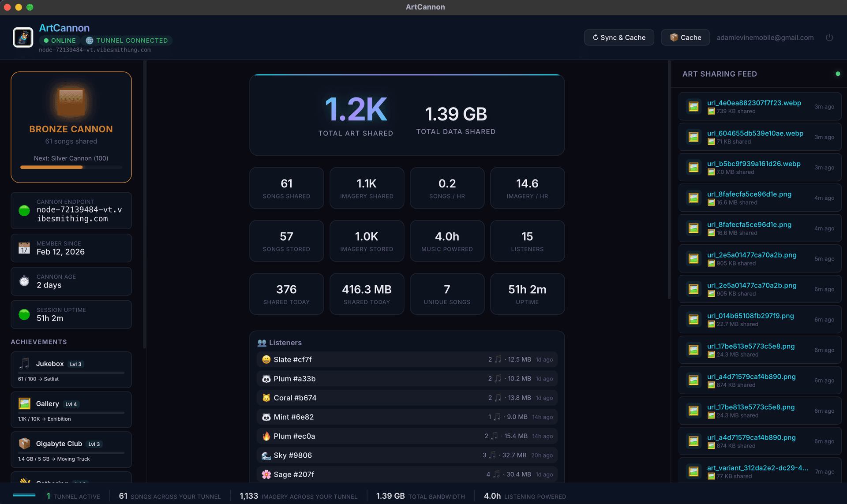Select the 1 TUNNEL ACTIVE status item
847x504 pixels.
point(74,496)
